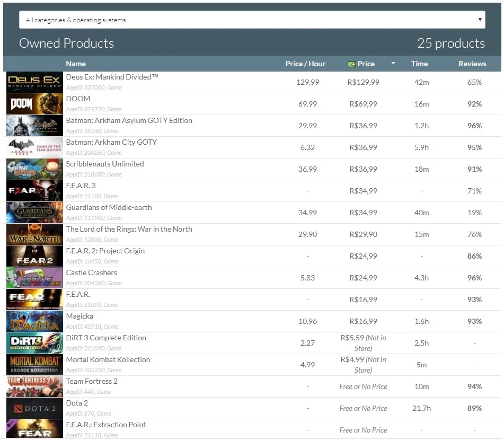Click the Batman Arkham City banner image

[x=35, y=147]
